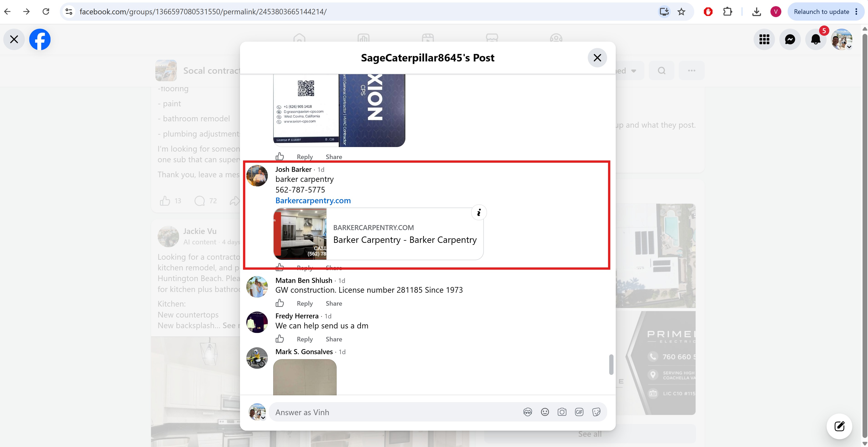Click the browser address bar URL
868x447 pixels.
pyautogui.click(x=203, y=12)
